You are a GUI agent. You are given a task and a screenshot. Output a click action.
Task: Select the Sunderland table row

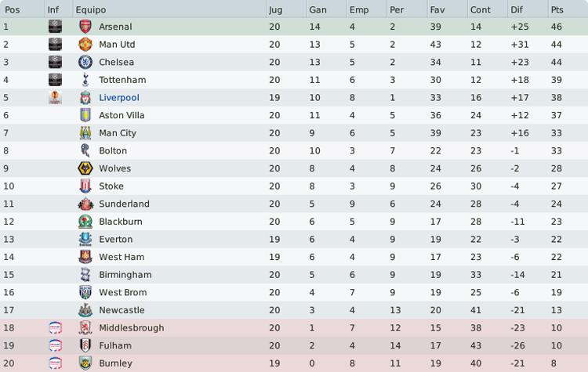(294, 204)
